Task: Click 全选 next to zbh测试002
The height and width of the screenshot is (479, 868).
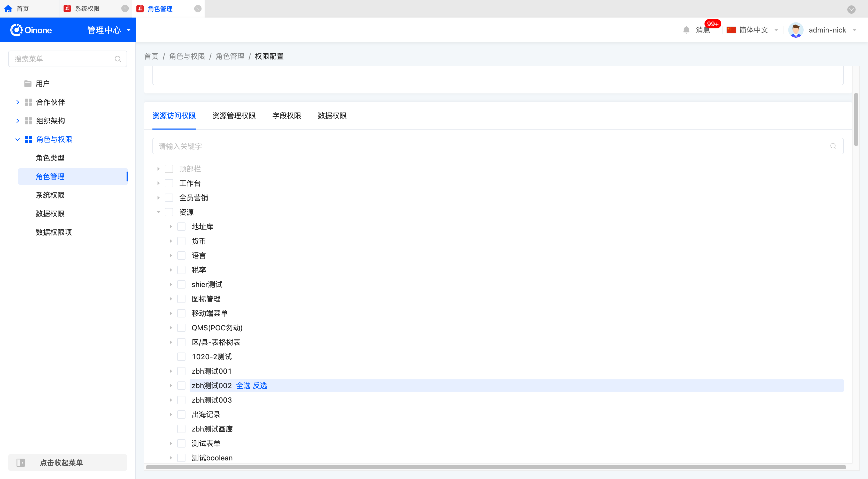Action: click(x=243, y=385)
